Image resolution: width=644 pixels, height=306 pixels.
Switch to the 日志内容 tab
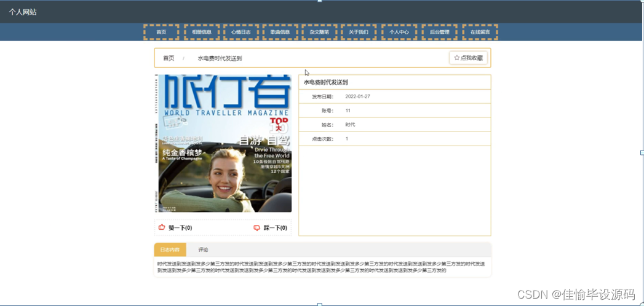click(170, 249)
